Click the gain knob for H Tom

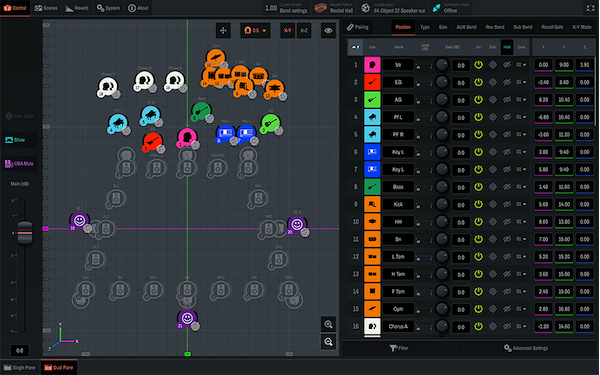(x=442, y=274)
